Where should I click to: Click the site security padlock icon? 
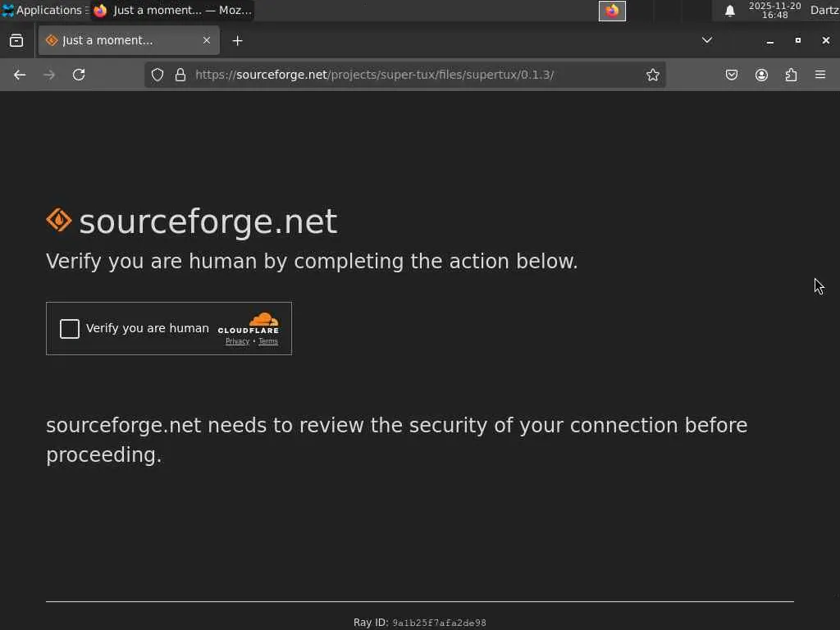click(x=180, y=75)
